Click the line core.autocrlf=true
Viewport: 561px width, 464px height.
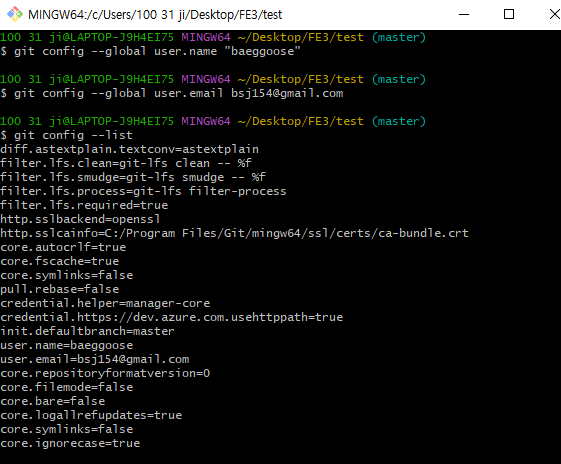pyautogui.click(x=63, y=247)
